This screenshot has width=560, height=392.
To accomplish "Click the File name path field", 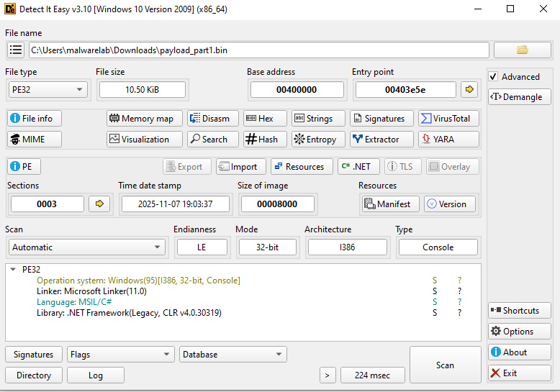I will (x=258, y=50).
